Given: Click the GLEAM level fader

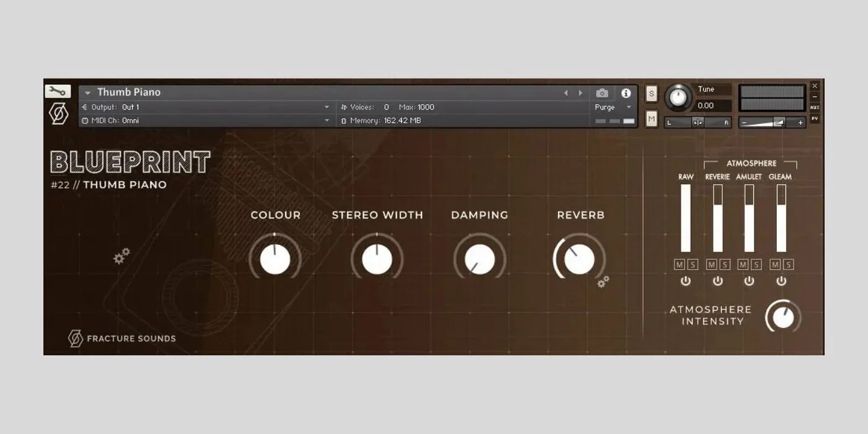Looking at the screenshot, I should pos(781,218).
